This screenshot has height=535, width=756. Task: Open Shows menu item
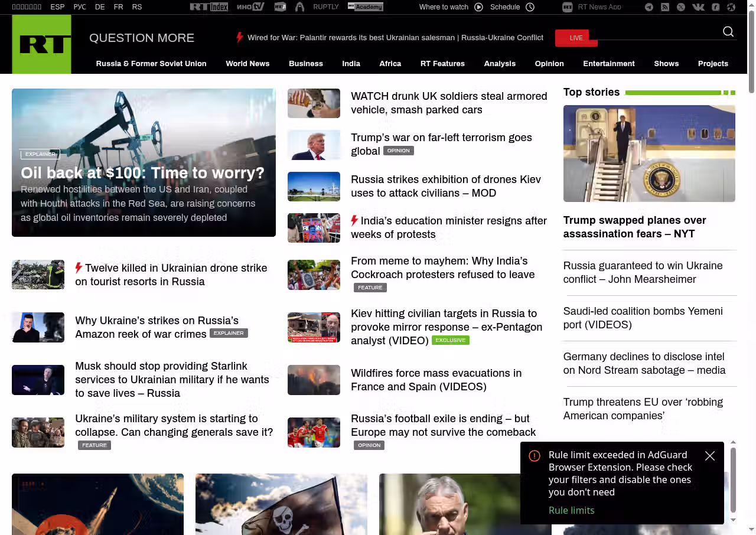tap(666, 64)
